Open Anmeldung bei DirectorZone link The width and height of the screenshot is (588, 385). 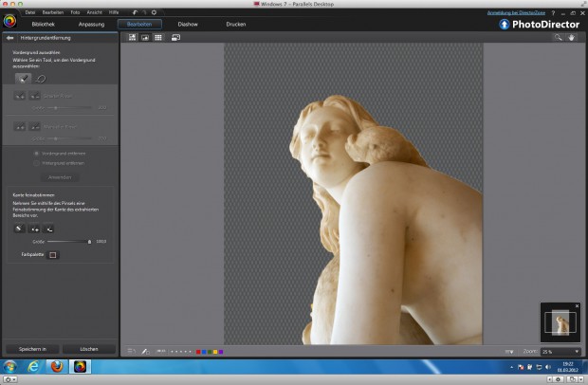pos(516,12)
